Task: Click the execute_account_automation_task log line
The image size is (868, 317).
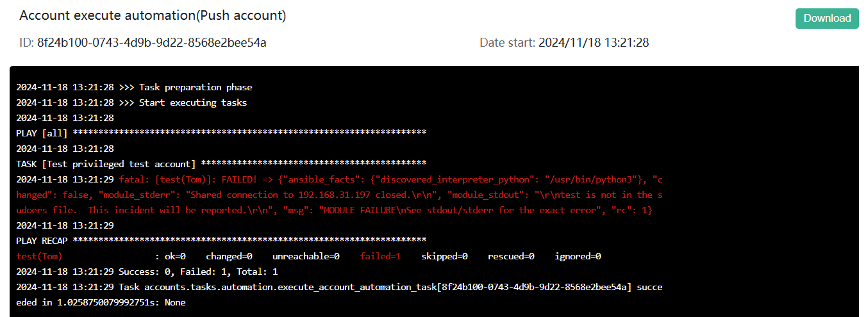Action: (339, 295)
